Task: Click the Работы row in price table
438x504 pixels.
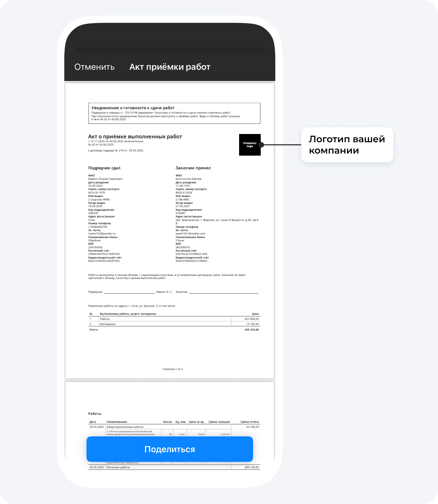Action: click(x=174, y=319)
